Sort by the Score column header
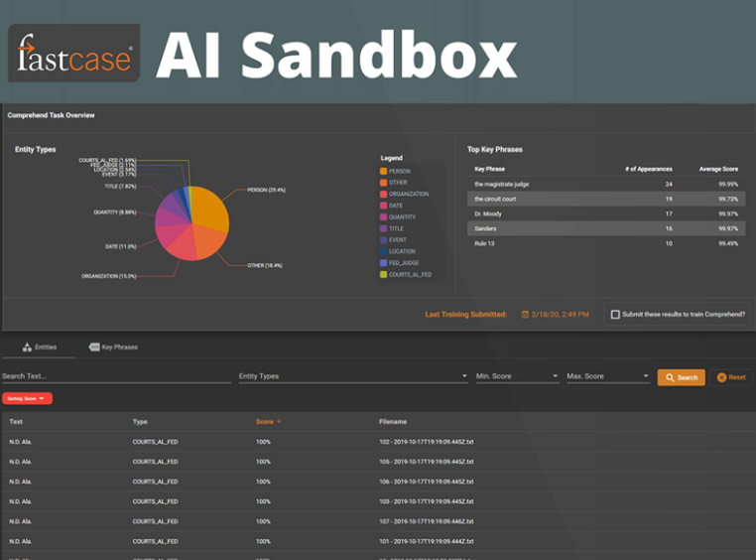756x560 pixels. 265,422
